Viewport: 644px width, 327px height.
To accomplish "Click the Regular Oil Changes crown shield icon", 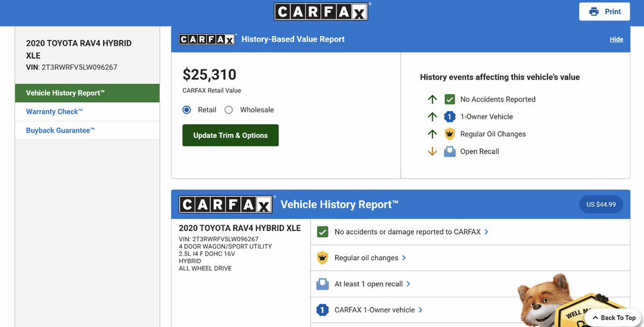I will [x=450, y=134].
